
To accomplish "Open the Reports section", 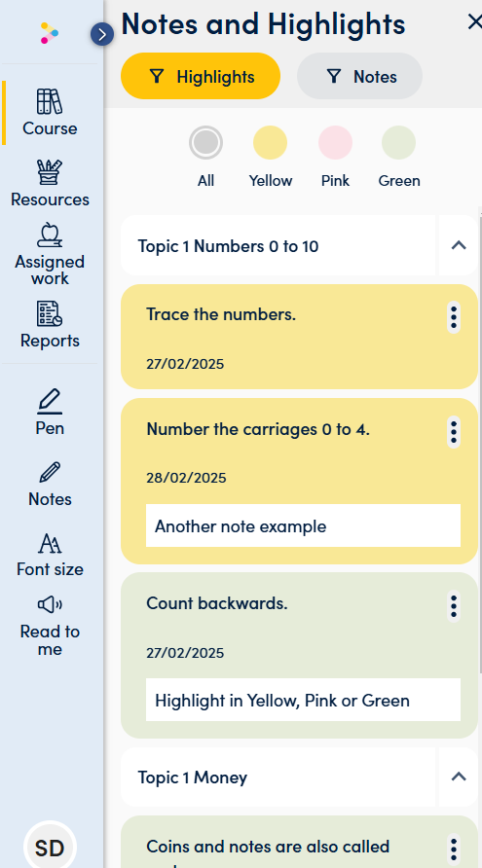I will 50,325.
